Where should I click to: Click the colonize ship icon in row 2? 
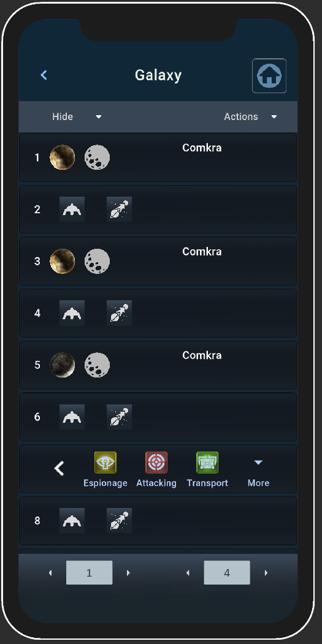72,210
